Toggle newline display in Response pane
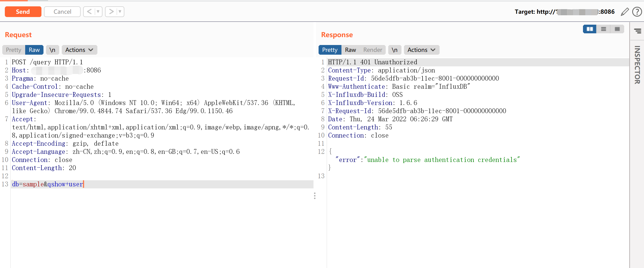Image resolution: width=644 pixels, height=268 pixels. [395, 50]
